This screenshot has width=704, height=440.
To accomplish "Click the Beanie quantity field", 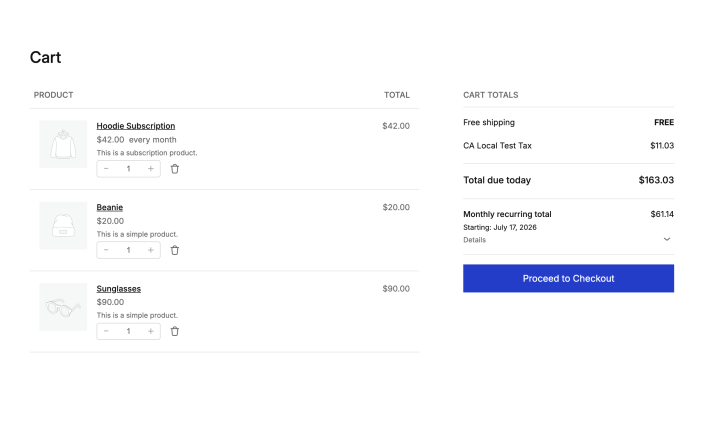I will pyautogui.click(x=128, y=250).
